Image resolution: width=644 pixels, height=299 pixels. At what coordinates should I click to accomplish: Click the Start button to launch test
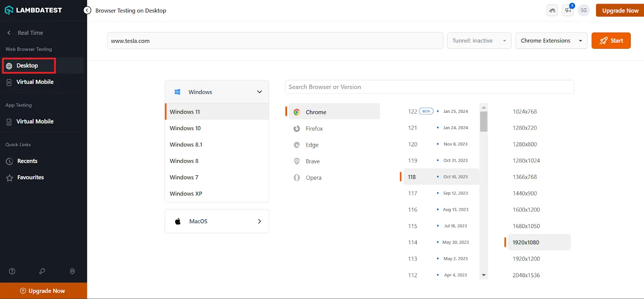(611, 41)
